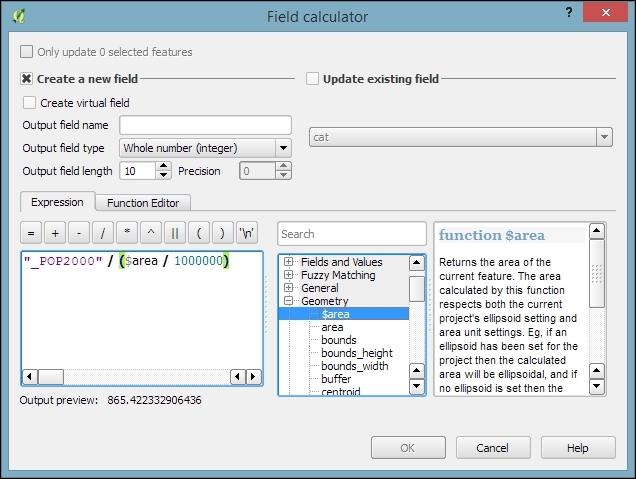Insert the string concatenation operator
The width and height of the screenshot is (636, 479).
(x=175, y=233)
